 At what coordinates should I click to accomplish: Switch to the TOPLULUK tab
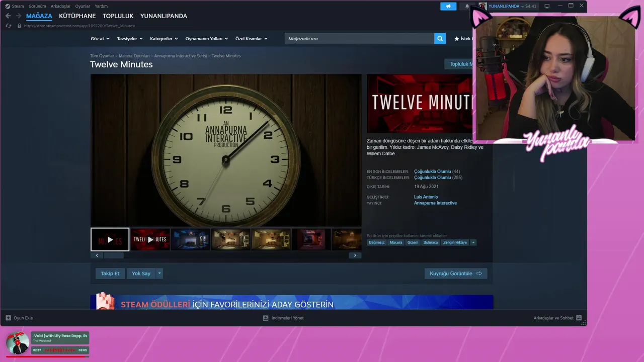click(x=118, y=16)
